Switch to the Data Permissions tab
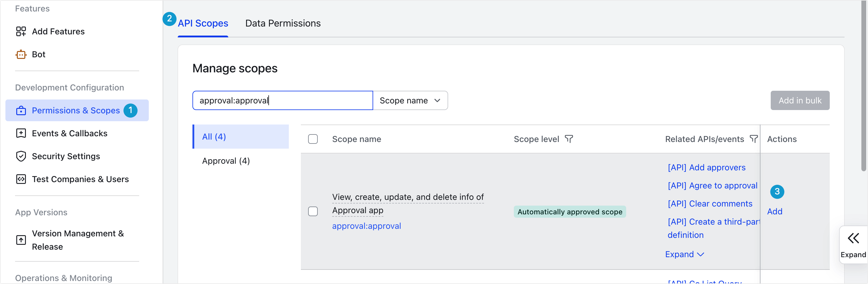Image resolution: width=868 pixels, height=284 pixels. 283,23
